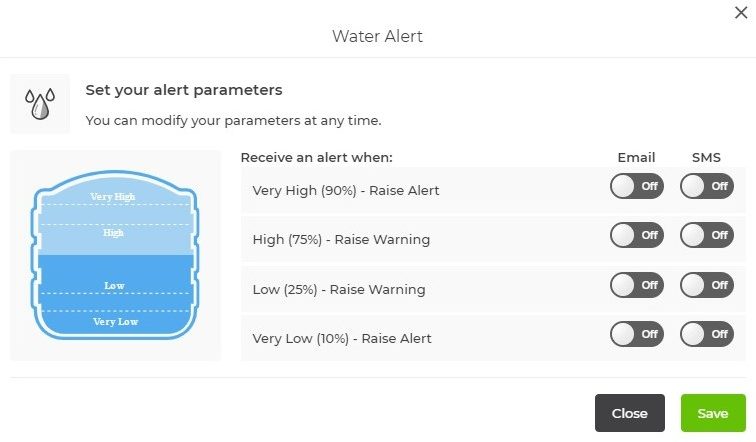Click the Low level in tank graphic
Screen dimensions: 756x442
tap(114, 285)
